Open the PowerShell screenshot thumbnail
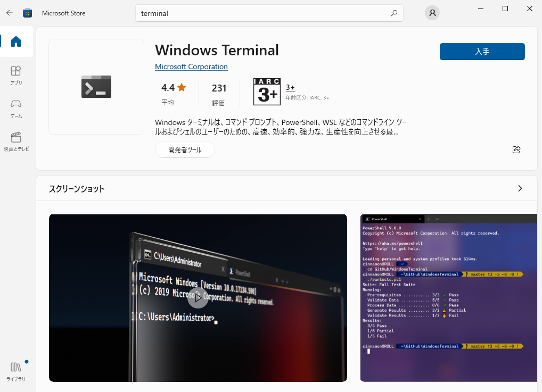This screenshot has height=392, width=542. 449,298
